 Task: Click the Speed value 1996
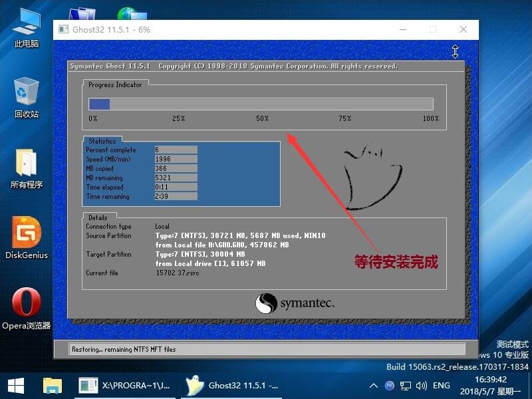[176, 159]
